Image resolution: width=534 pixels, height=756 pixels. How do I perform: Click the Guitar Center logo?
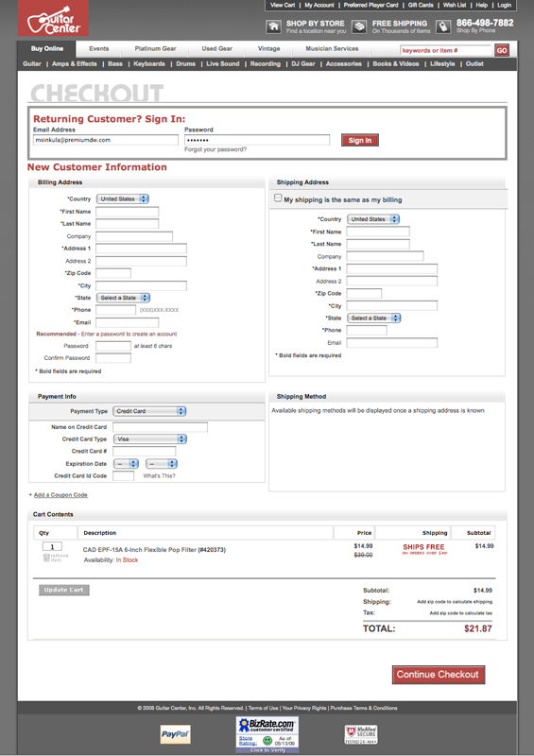tap(53, 18)
